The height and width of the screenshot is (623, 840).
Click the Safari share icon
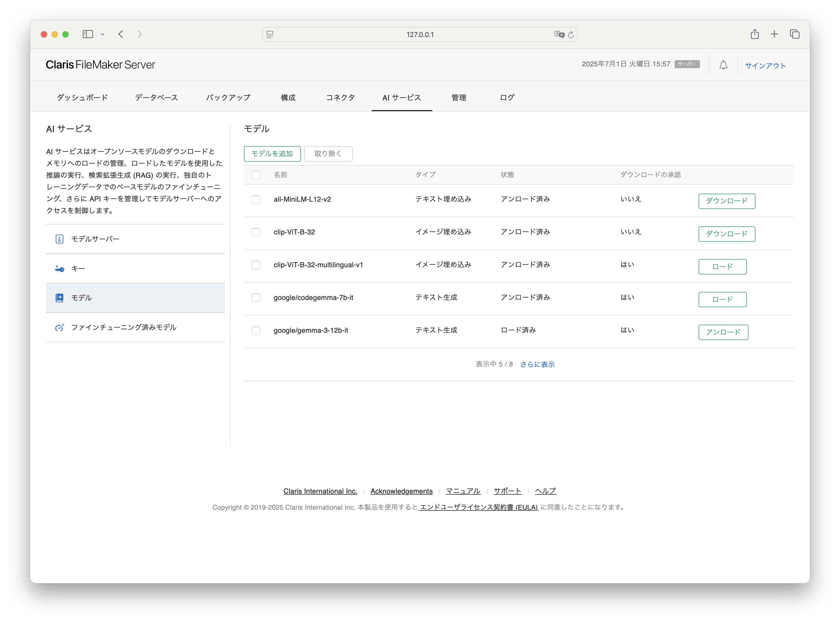tap(754, 34)
